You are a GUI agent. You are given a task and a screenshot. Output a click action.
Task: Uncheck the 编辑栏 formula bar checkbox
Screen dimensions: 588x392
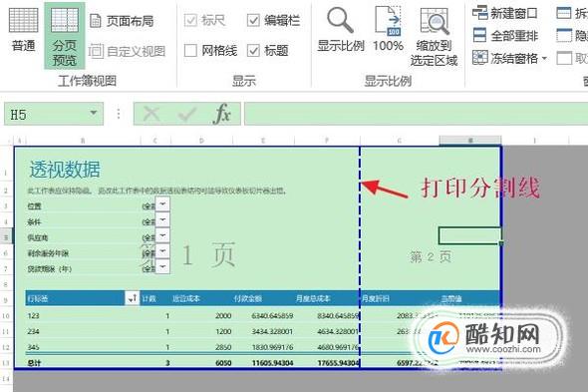pos(253,20)
